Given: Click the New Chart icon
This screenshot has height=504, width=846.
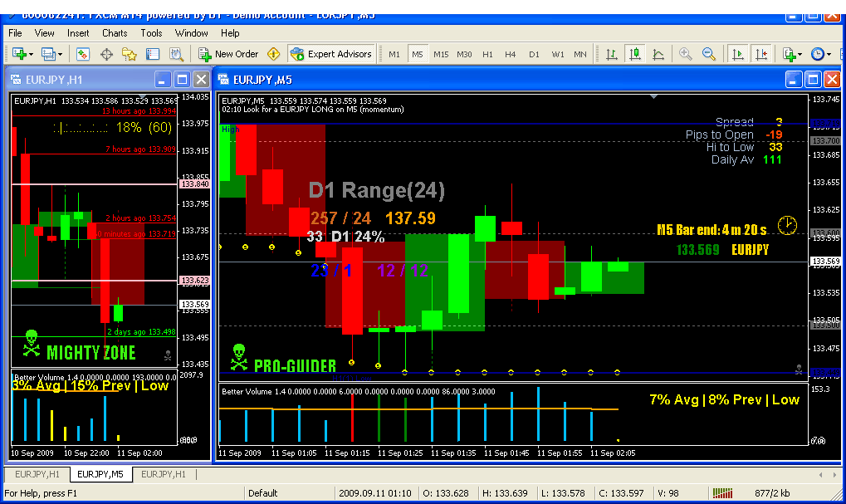Looking at the screenshot, I should (x=19, y=54).
